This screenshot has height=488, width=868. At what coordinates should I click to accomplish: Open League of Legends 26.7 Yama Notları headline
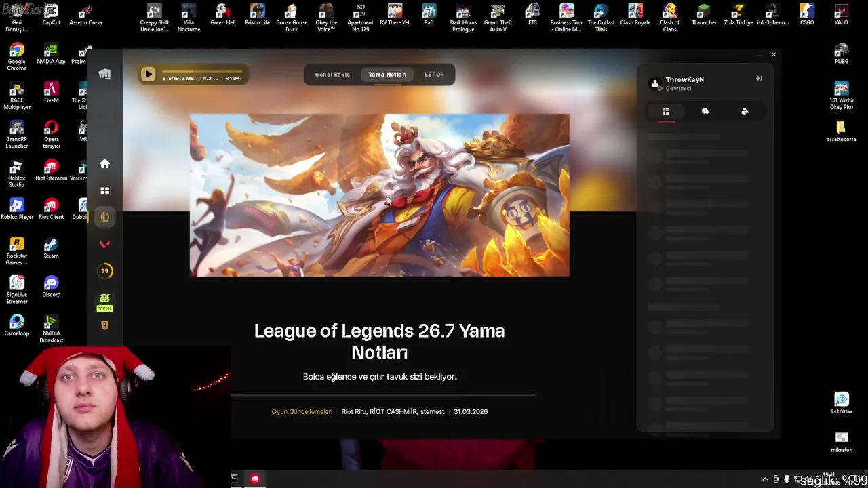380,341
